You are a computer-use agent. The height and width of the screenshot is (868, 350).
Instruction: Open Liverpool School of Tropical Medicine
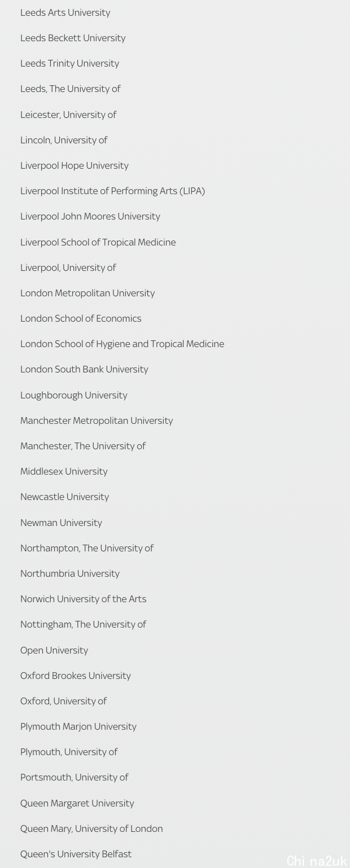[x=98, y=242]
